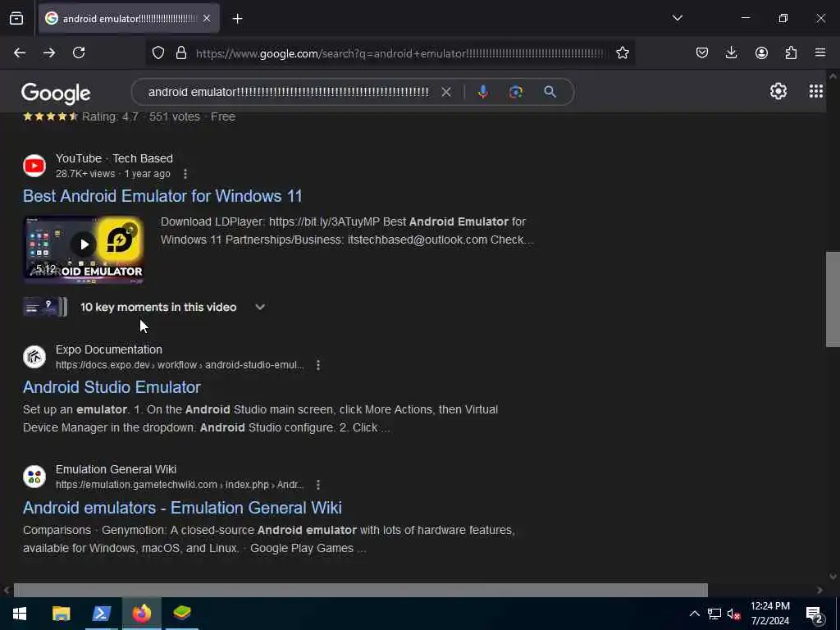840x630 pixels.
Task: Click the vertical page scrollbar thumb
Action: click(833, 299)
